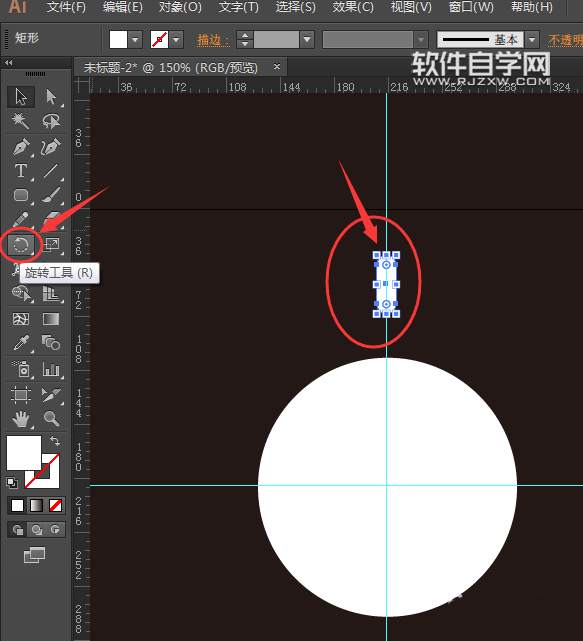Select the Rotate tool in toolbox
This screenshot has width=583, height=641.
(x=20, y=245)
